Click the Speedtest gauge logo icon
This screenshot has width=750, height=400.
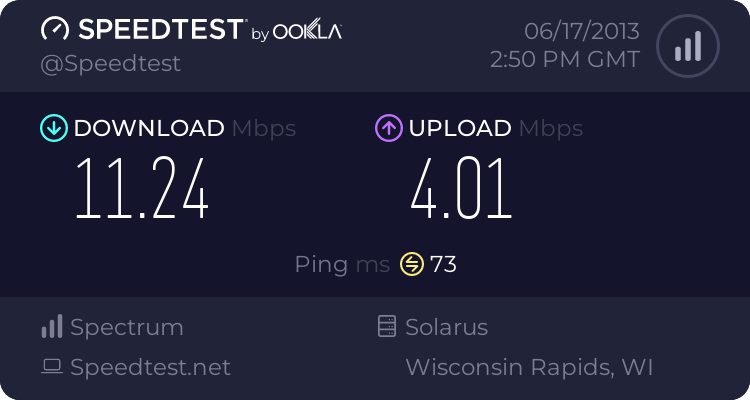point(55,28)
